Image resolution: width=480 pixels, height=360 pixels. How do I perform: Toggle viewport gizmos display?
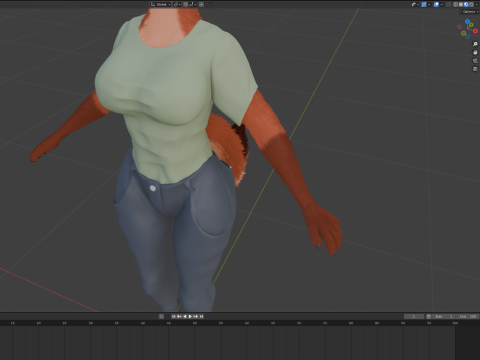[x=424, y=4]
